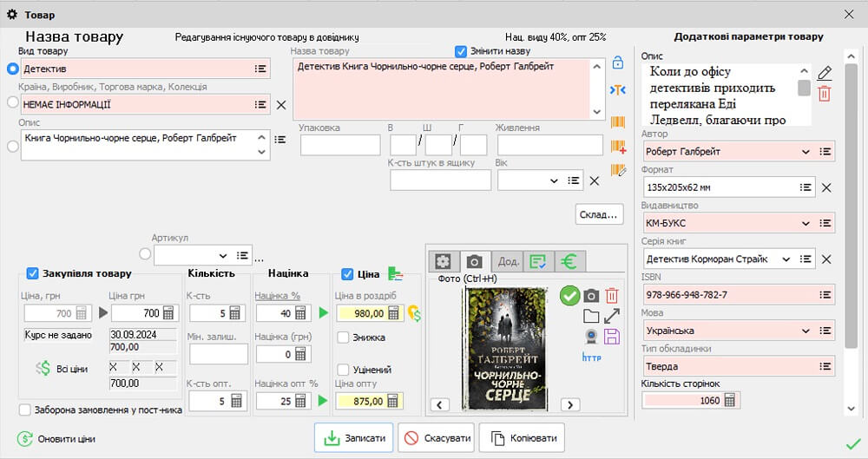Click the Записати button
This screenshot has width=868, height=459.
354,438
